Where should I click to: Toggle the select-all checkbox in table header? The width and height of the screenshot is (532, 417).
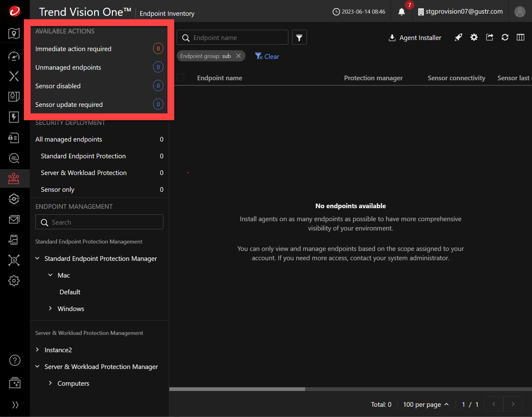tap(180, 78)
